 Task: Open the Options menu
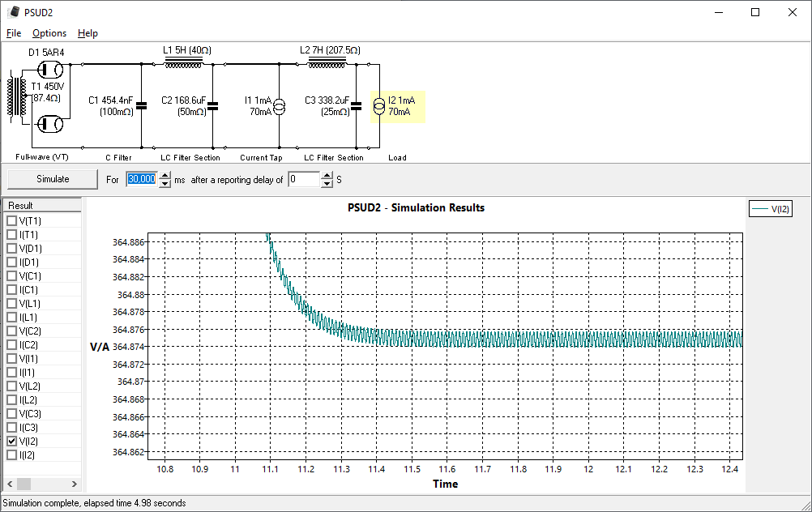pos(49,33)
